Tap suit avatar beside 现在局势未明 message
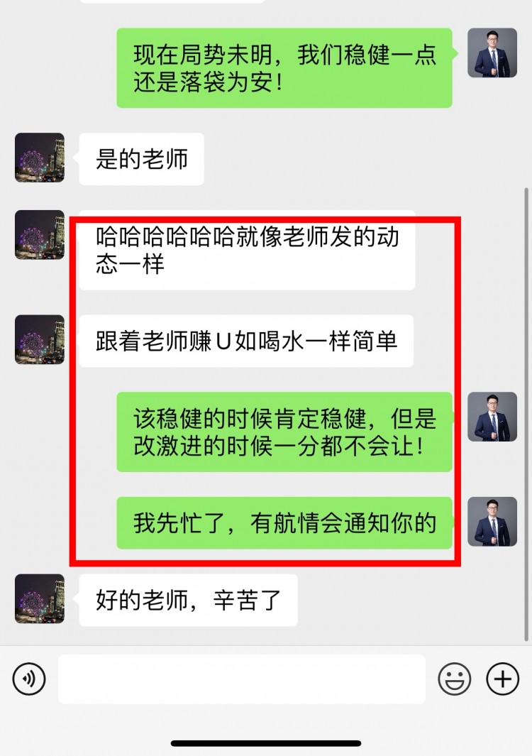The height and width of the screenshot is (756, 532). pos(492,53)
